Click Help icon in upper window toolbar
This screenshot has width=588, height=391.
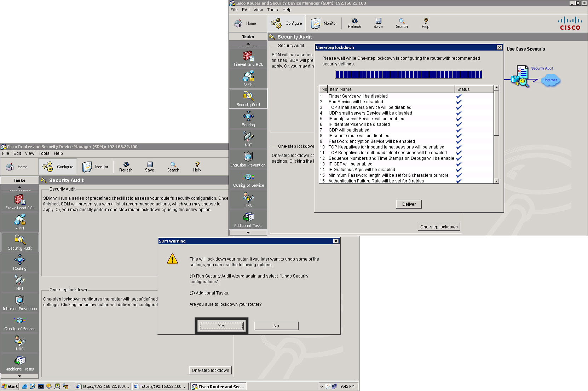426,23
